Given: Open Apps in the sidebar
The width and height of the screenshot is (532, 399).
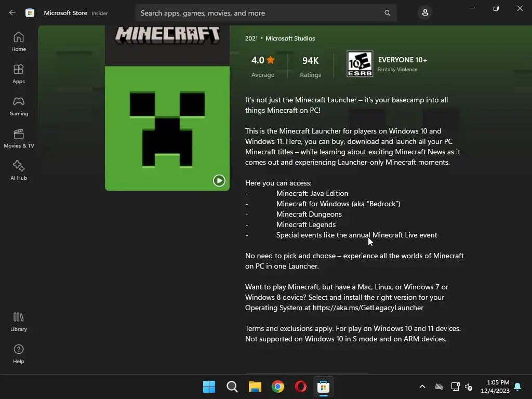Looking at the screenshot, I should point(19,74).
